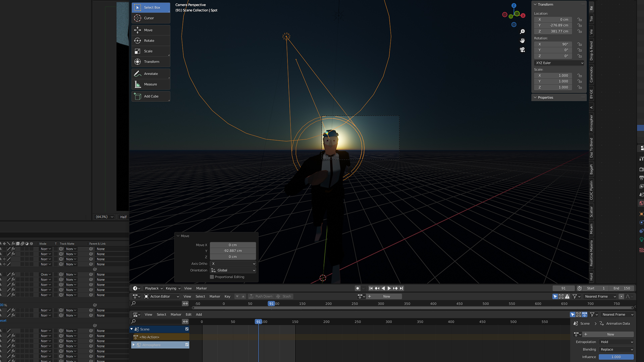The image size is (644, 362).
Task: Collapse the Move operator panel
Action: (178, 236)
